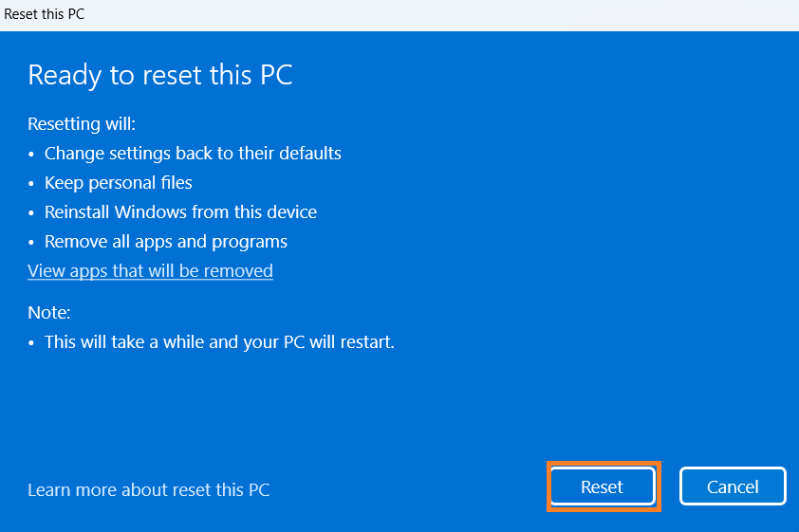Select Change settings back to their defaults text
799x532 pixels.
193,153
